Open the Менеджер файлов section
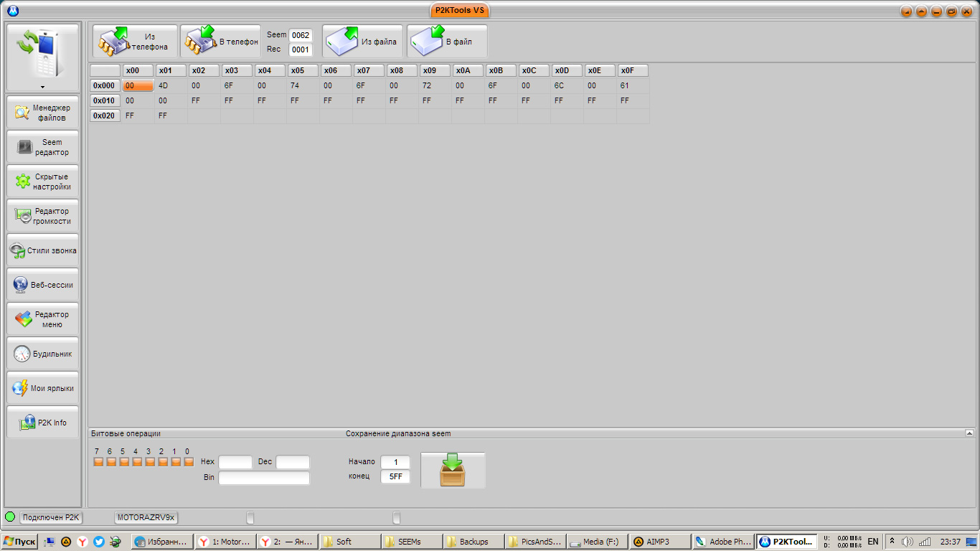 [x=42, y=113]
